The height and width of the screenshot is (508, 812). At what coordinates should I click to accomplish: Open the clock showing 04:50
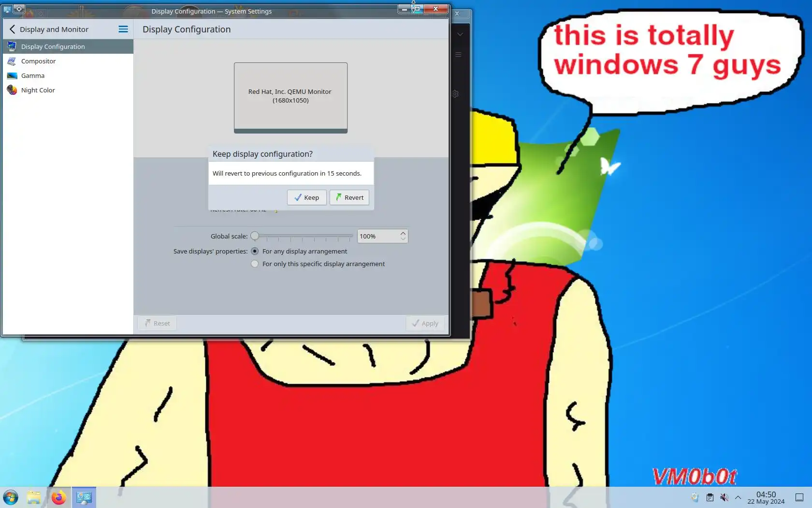tap(766, 497)
